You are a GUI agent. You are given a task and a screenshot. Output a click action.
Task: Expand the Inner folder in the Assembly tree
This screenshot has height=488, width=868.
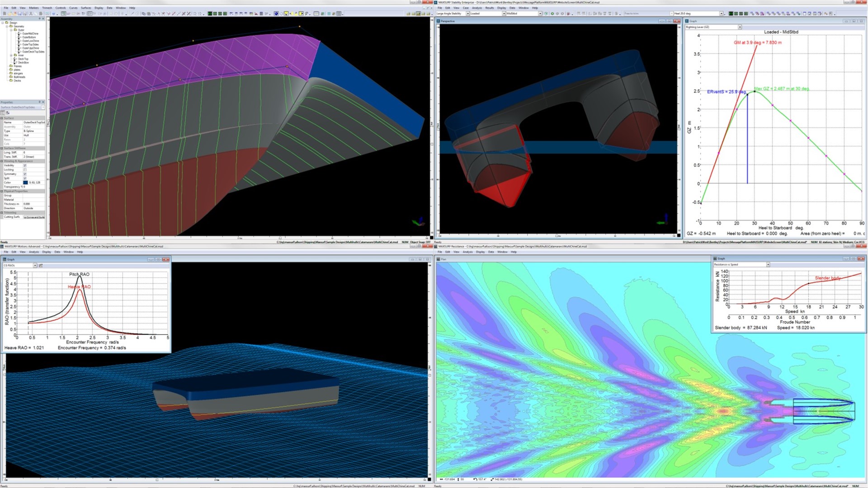click(x=11, y=55)
